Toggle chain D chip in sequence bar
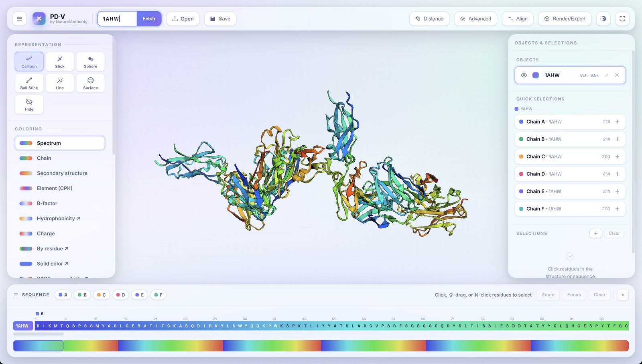Screen dimensions: 642x364 [x=120, y=295]
